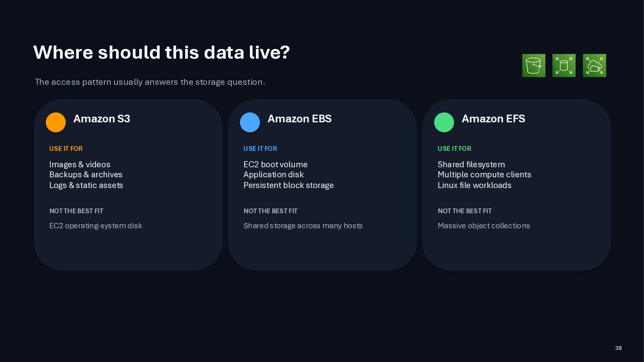Click the EFS cloud folder icon
This screenshot has width=644, height=362.
click(594, 65)
